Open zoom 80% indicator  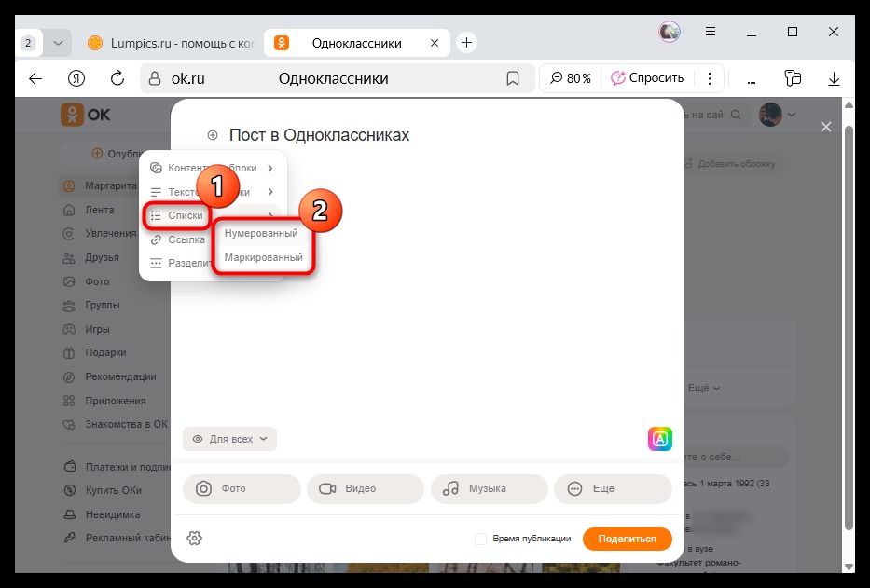pos(571,78)
